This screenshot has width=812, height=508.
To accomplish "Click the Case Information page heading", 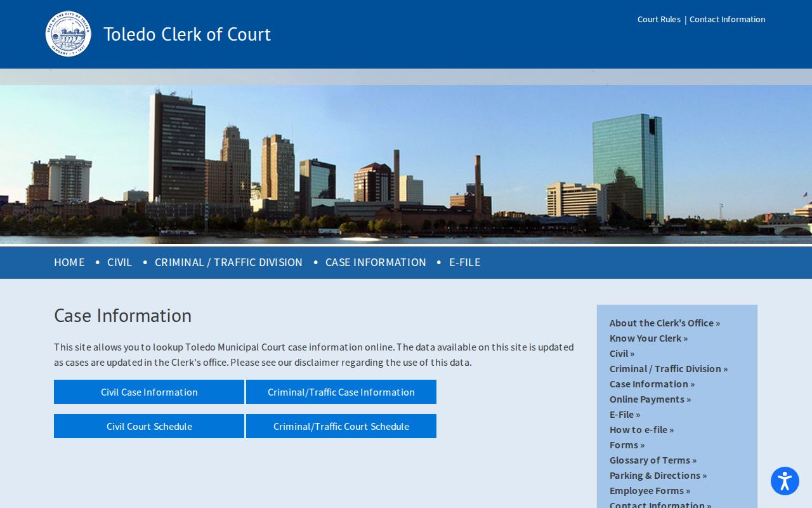I will pos(122,316).
